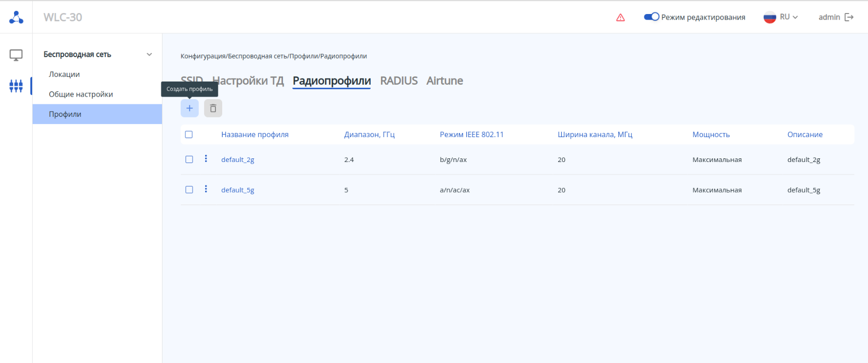Select the configuration sliders sidebar icon
The width and height of the screenshot is (868, 363).
tap(16, 86)
